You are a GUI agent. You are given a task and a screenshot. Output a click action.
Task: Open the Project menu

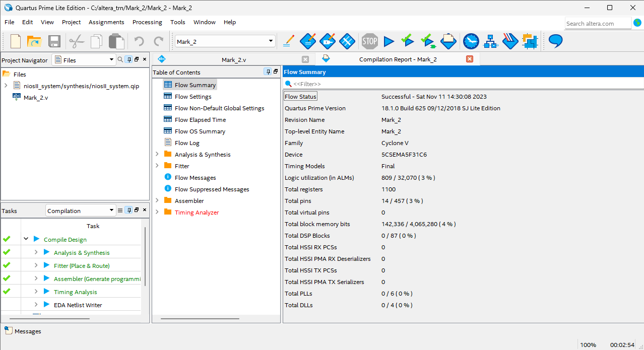tap(72, 22)
